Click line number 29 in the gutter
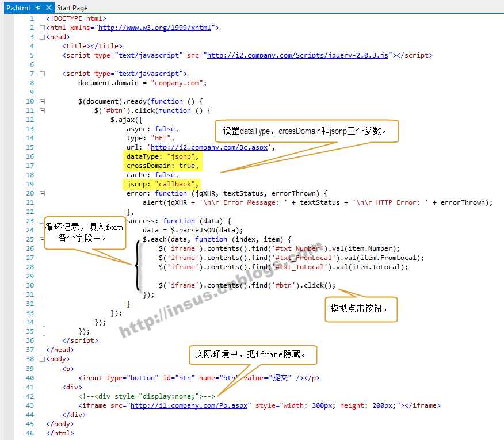The width and height of the screenshot is (504, 440). click(x=30, y=277)
